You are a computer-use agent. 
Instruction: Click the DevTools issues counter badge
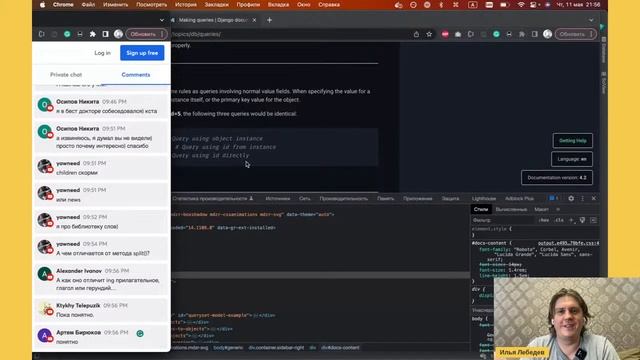(x=553, y=198)
